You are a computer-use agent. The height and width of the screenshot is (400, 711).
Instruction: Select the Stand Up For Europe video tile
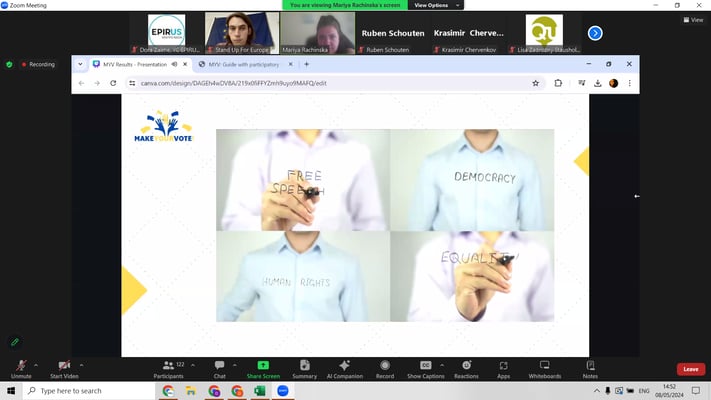242,33
